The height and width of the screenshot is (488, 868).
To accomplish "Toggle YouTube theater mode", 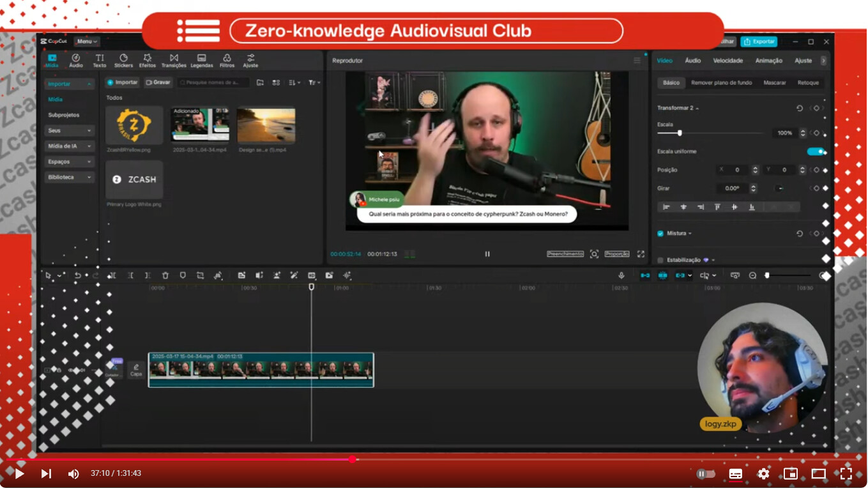I will click(818, 473).
